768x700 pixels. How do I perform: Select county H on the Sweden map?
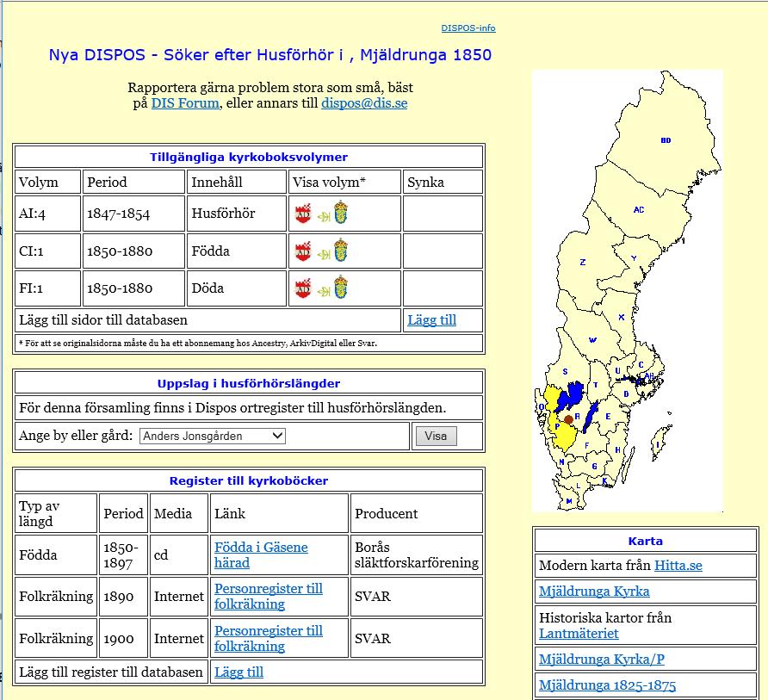pyautogui.click(x=617, y=449)
